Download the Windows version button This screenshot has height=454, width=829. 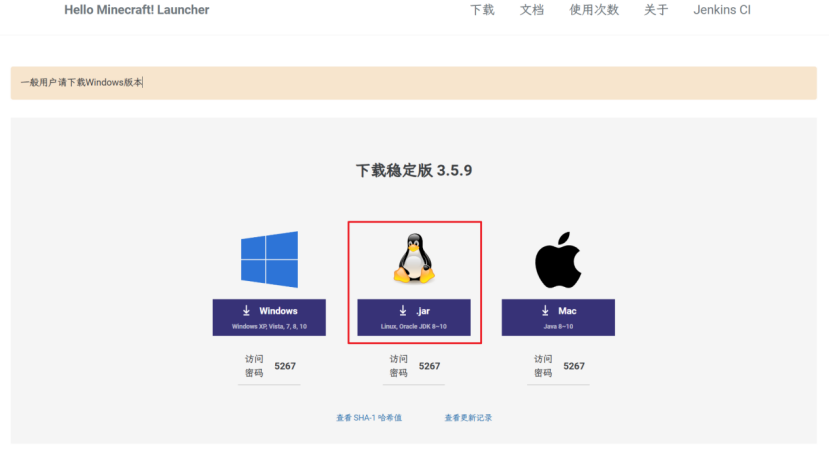[x=269, y=317]
